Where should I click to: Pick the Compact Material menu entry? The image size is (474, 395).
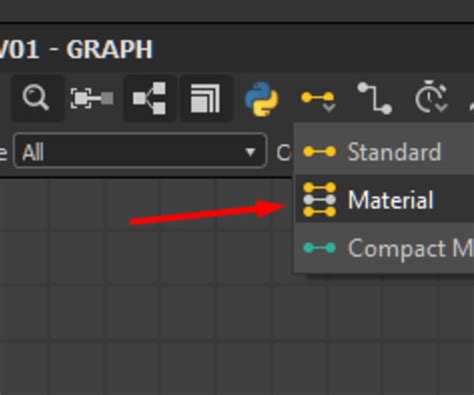[384, 248]
